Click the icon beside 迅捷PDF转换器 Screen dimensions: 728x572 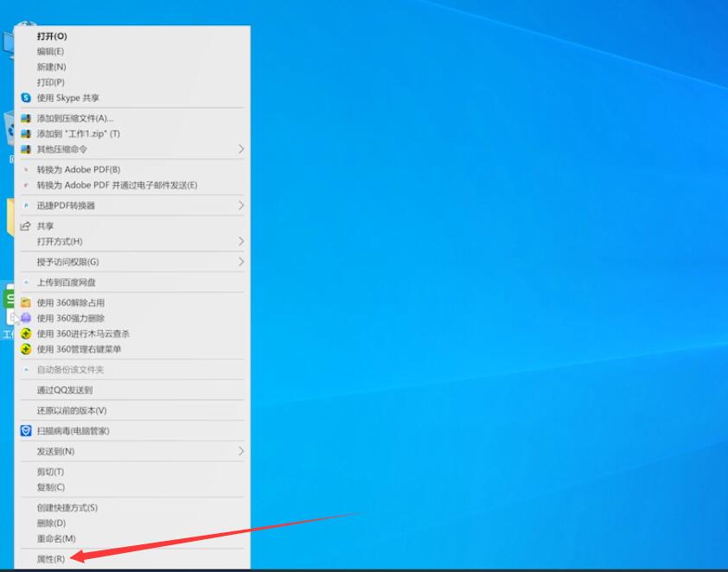(26, 206)
